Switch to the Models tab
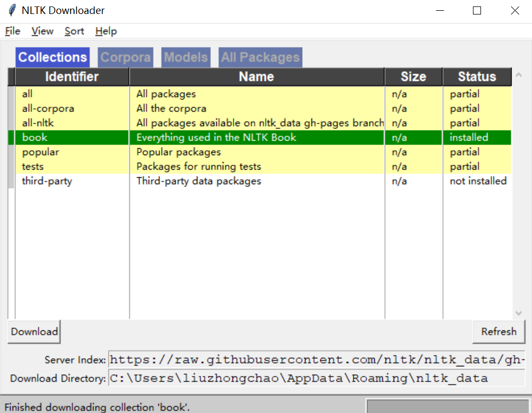Screen dimensions: 532x413 (186, 57)
